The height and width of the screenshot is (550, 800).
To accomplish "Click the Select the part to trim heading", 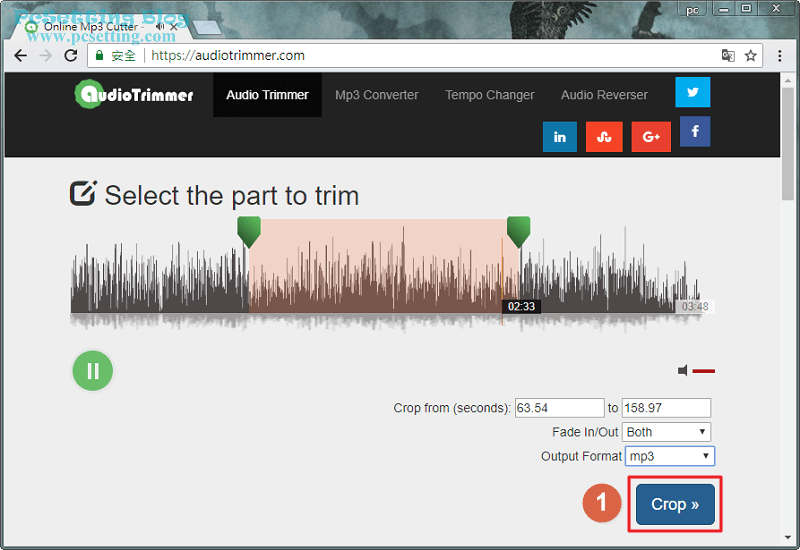I will [x=232, y=195].
